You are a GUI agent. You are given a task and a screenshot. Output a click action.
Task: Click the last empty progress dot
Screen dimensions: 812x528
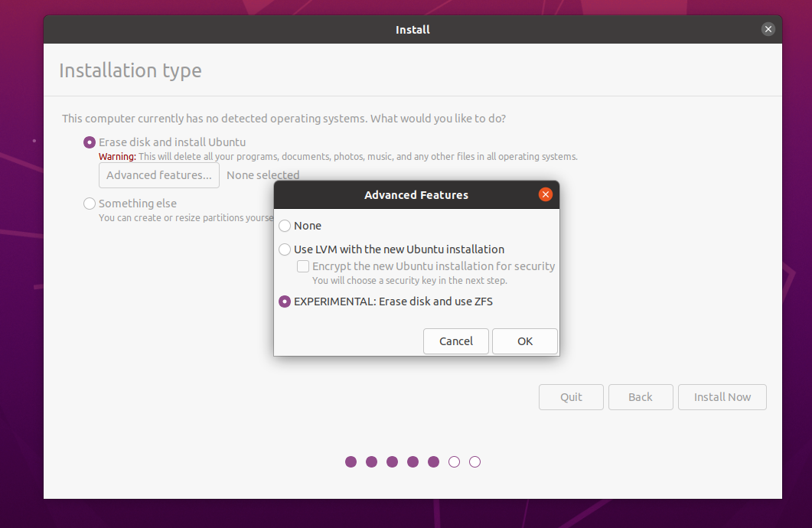tap(475, 461)
